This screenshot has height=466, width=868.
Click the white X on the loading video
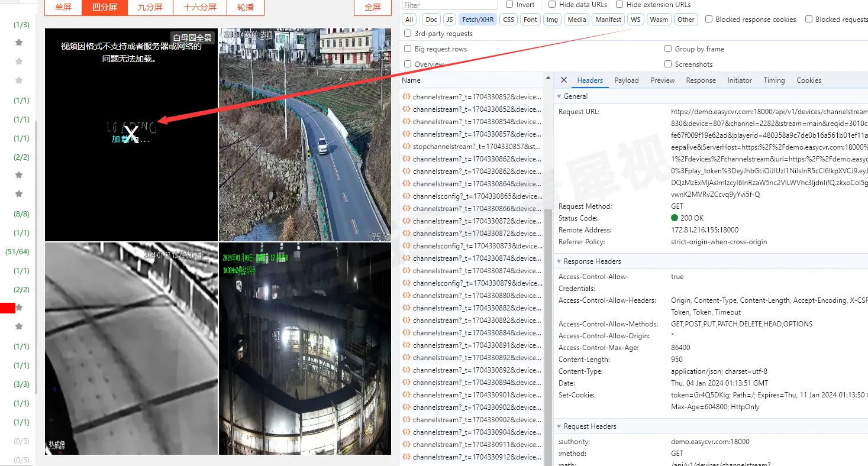click(131, 132)
